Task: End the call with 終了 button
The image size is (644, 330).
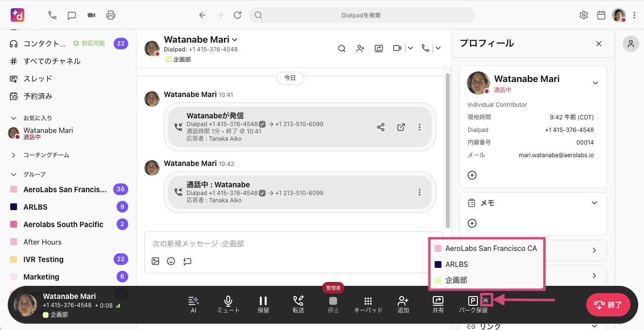Action: [608, 305]
